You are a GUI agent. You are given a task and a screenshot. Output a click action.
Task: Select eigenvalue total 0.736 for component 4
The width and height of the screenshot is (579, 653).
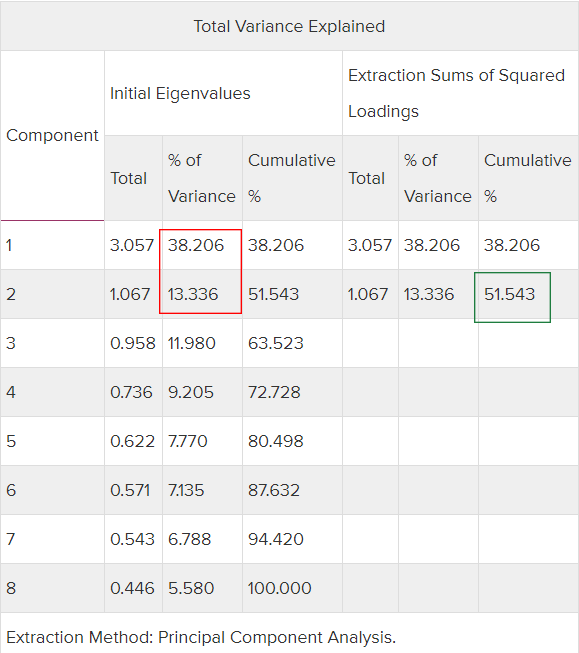click(x=131, y=392)
